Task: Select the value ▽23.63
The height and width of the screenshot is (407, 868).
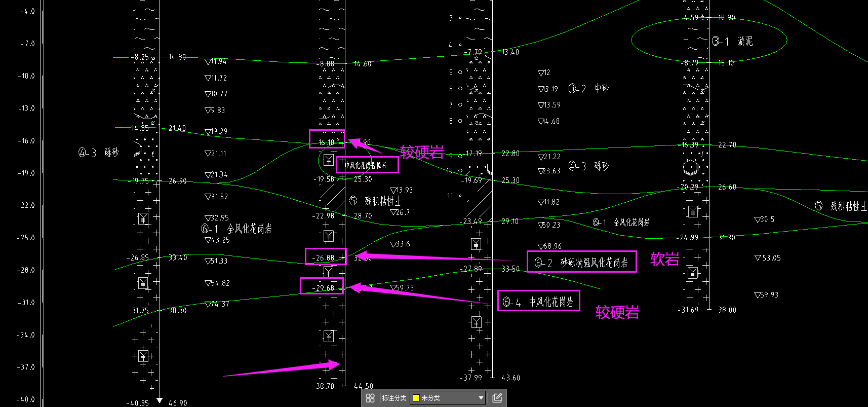Action: pyautogui.click(x=549, y=171)
